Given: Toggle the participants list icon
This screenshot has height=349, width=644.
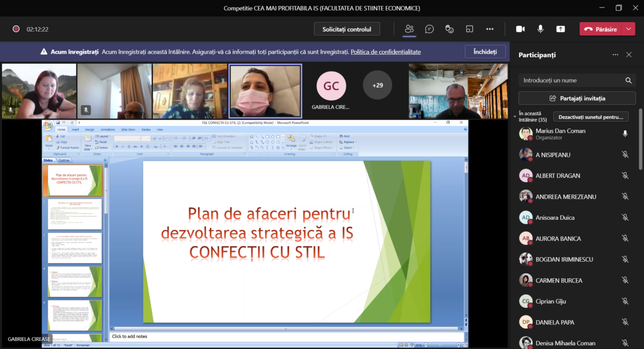Looking at the screenshot, I should (409, 29).
